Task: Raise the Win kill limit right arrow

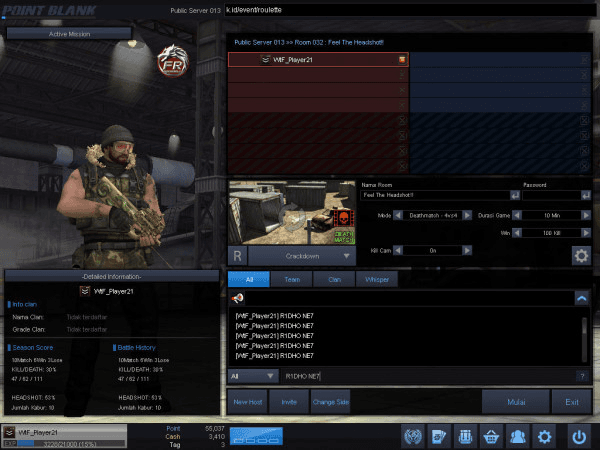Action: pyautogui.click(x=586, y=233)
